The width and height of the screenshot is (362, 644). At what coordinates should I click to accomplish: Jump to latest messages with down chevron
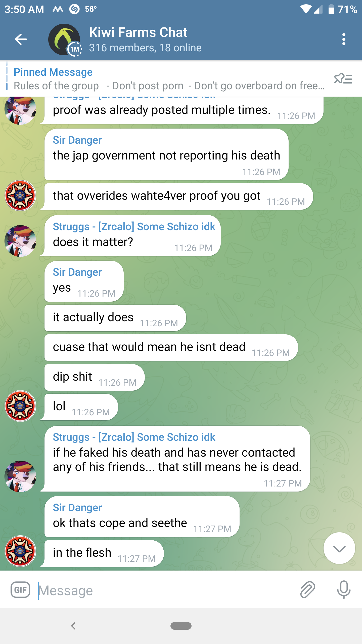coord(339,548)
